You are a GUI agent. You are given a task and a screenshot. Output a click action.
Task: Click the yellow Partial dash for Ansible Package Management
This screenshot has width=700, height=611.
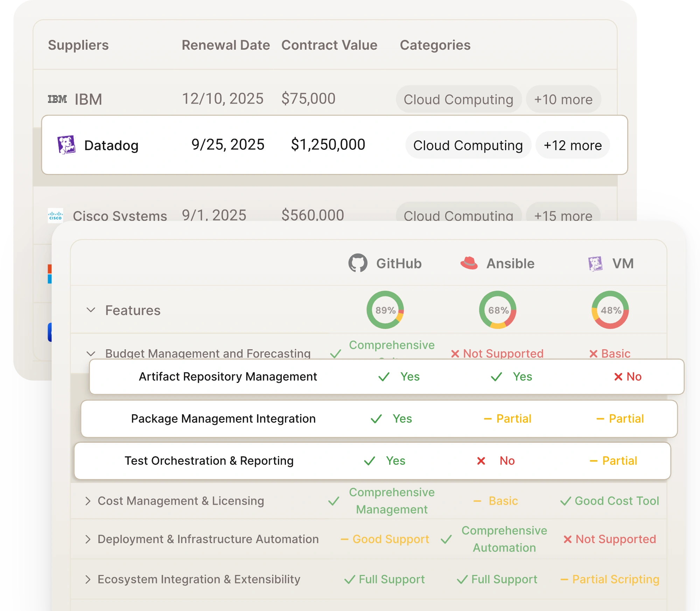coord(486,419)
